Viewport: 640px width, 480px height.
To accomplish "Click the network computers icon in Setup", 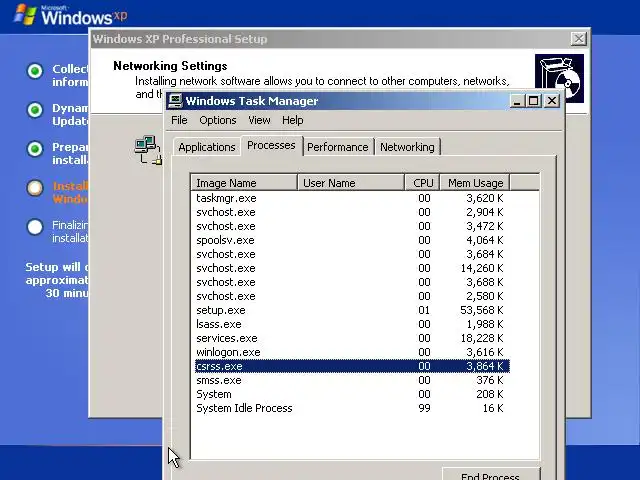I will [x=148, y=150].
